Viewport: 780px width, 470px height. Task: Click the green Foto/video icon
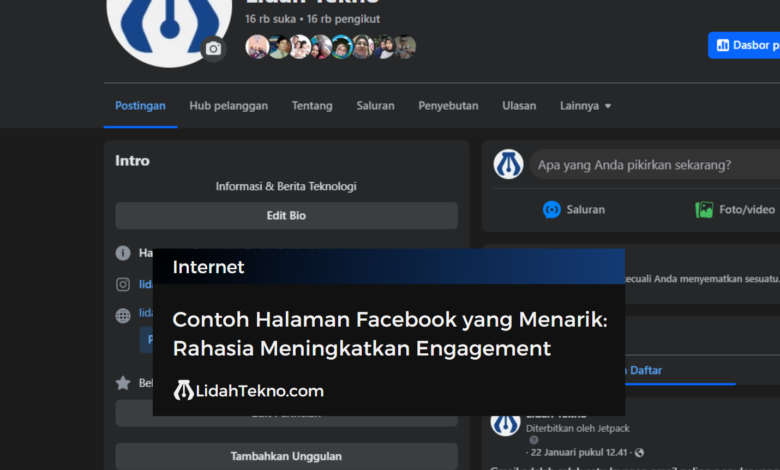704,209
